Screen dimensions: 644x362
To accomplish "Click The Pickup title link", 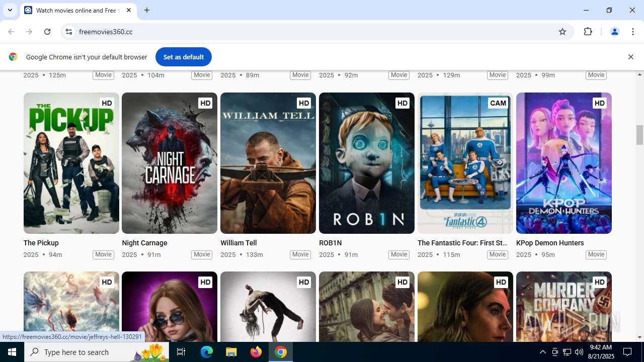I will coord(41,243).
